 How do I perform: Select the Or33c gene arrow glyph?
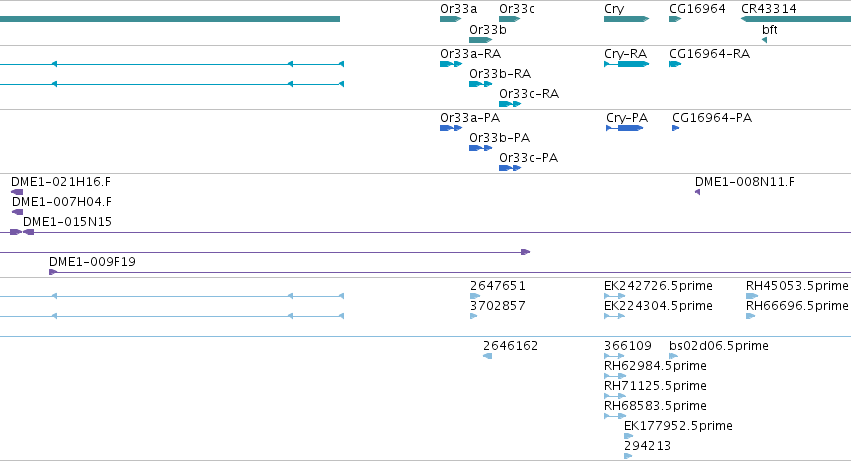point(510,20)
